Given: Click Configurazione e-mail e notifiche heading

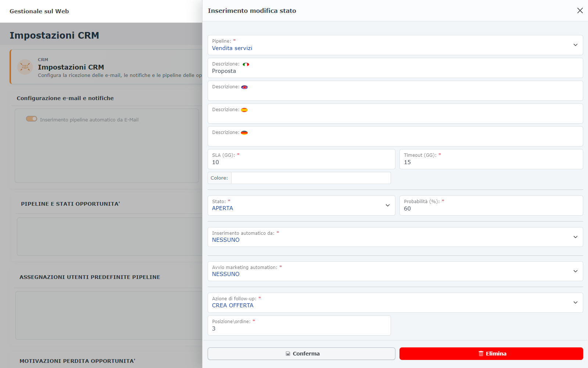Looking at the screenshot, I should (x=65, y=98).
